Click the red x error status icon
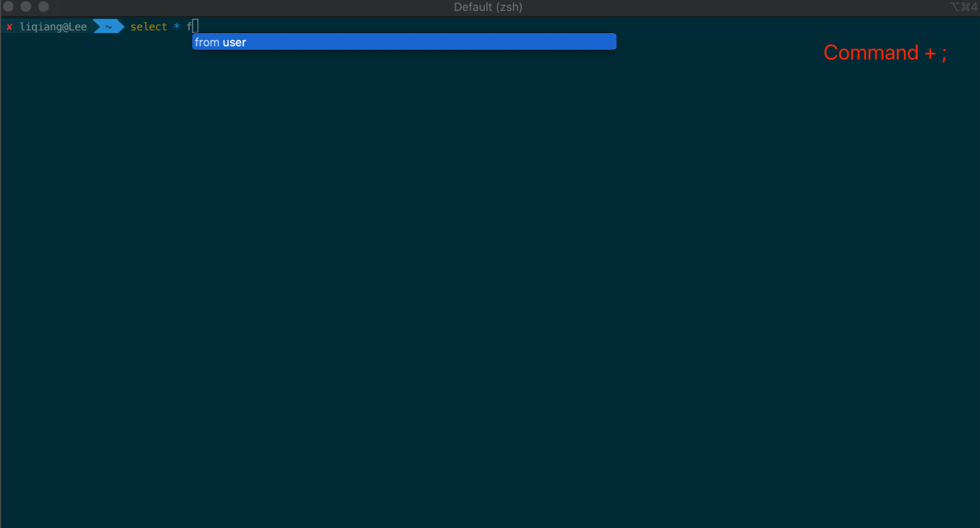Image resolution: width=980 pixels, height=528 pixels. tap(9, 27)
